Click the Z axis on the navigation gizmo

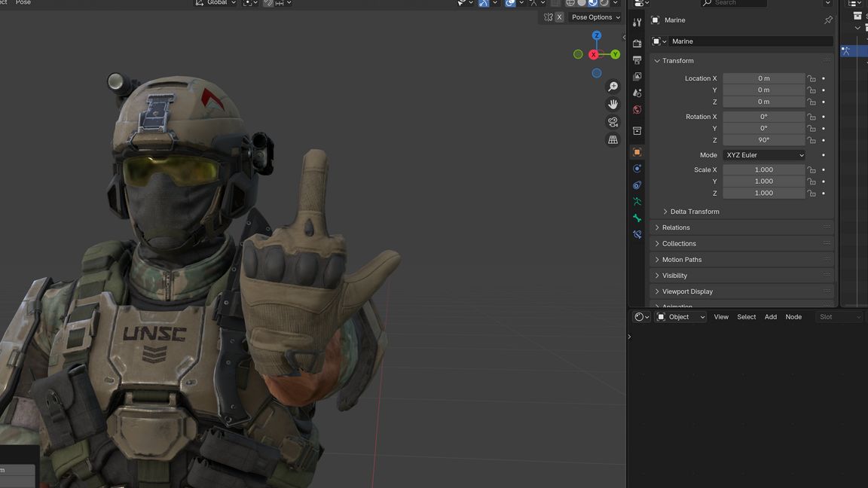tap(597, 35)
